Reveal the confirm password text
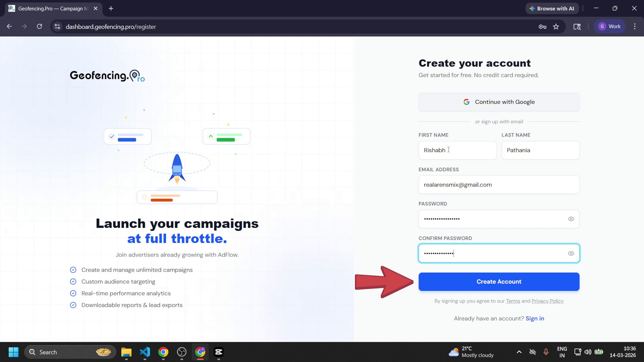The width and height of the screenshot is (644, 362). point(571,253)
